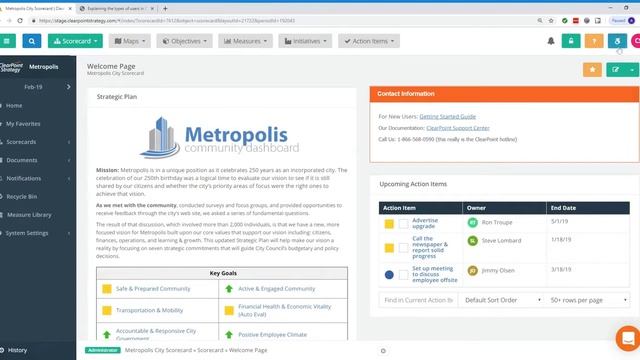Click Ron Troupe owner avatar
Image resolution: width=640 pixels, height=360 pixels.
point(472,222)
